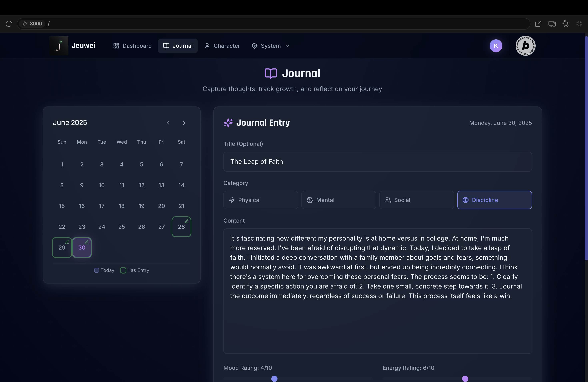Image resolution: width=588 pixels, height=382 pixels.
Task: Select the Physical category
Action: tap(260, 200)
